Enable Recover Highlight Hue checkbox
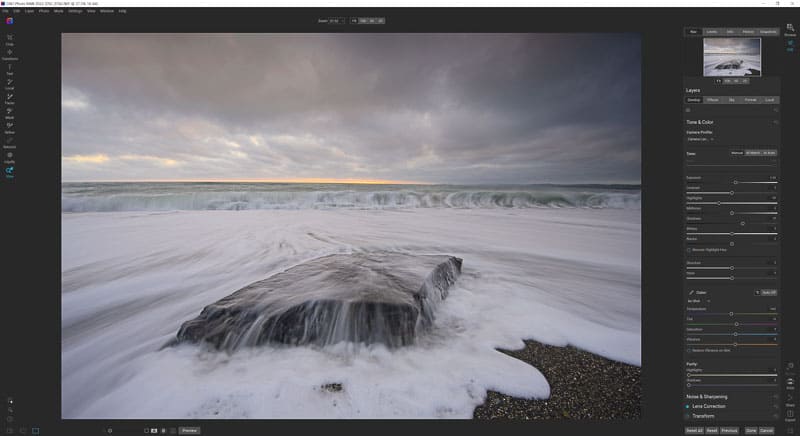This screenshot has width=800, height=436. (x=689, y=250)
